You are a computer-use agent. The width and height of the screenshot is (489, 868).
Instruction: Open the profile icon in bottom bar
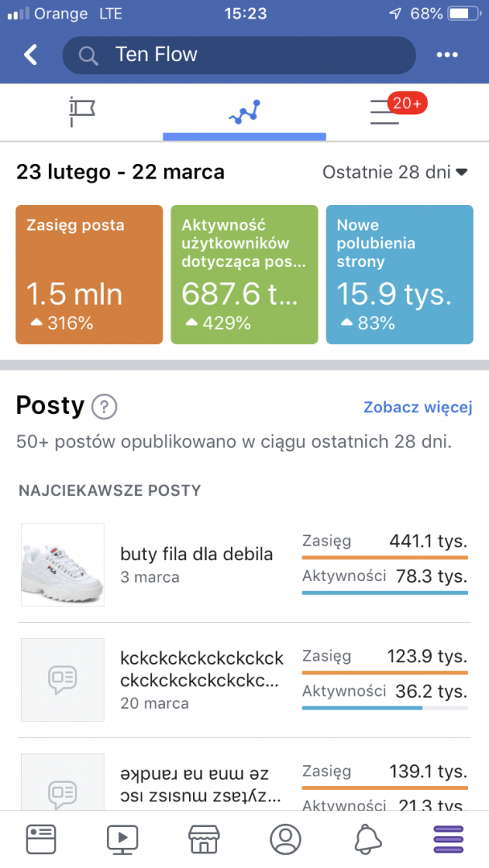(x=285, y=838)
